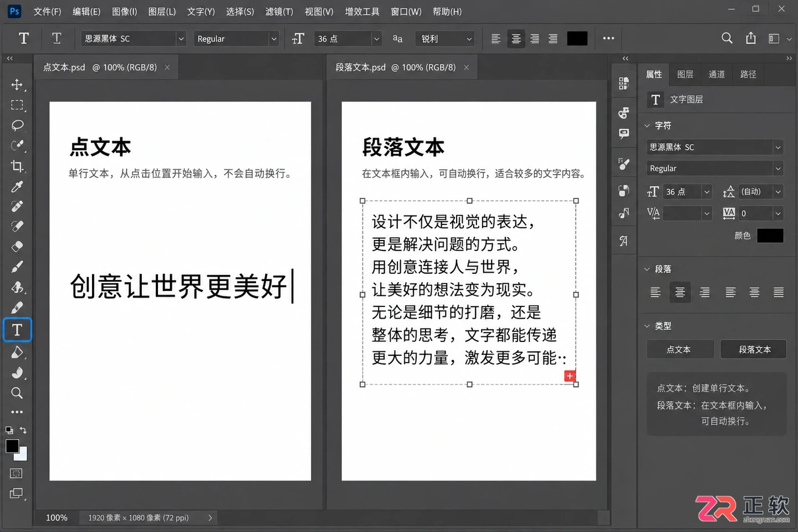Justify last left in 段落 section
The height and width of the screenshot is (532, 798).
730,292
